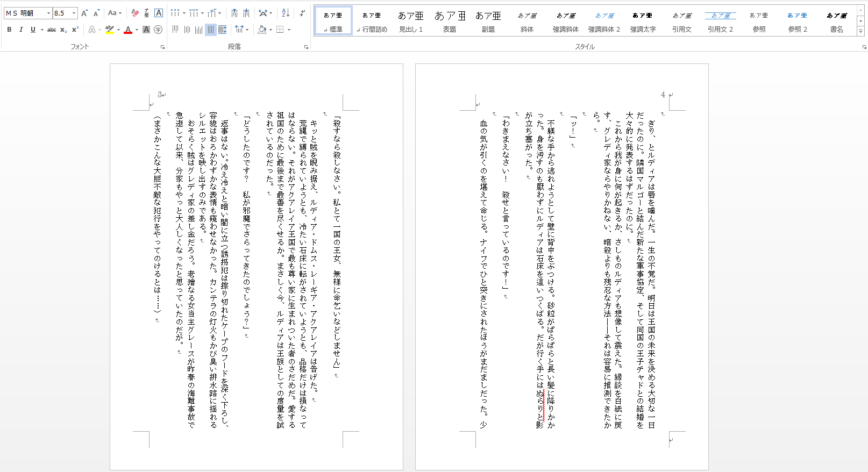This screenshot has width=868, height=472.
Task: Select the 見出し 1 style
Action: click(x=411, y=22)
